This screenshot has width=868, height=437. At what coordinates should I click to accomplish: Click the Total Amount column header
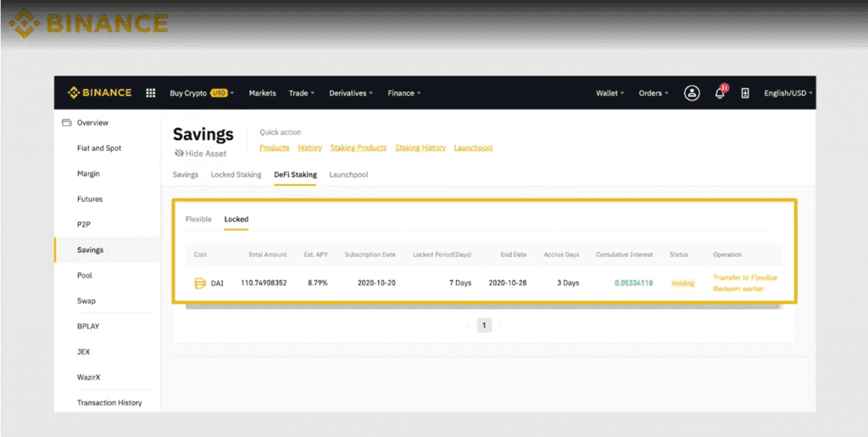[x=268, y=255]
